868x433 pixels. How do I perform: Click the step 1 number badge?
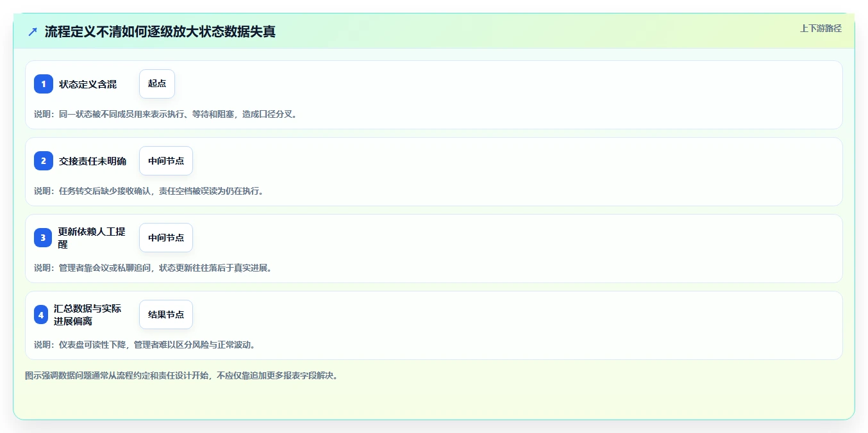point(44,84)
